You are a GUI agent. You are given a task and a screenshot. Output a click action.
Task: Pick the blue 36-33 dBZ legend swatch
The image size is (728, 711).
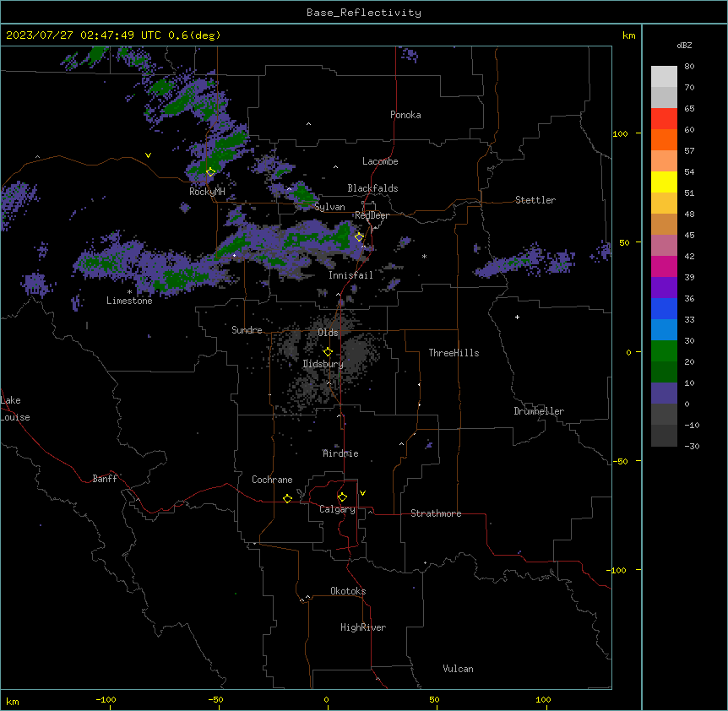tap(664, 309)
